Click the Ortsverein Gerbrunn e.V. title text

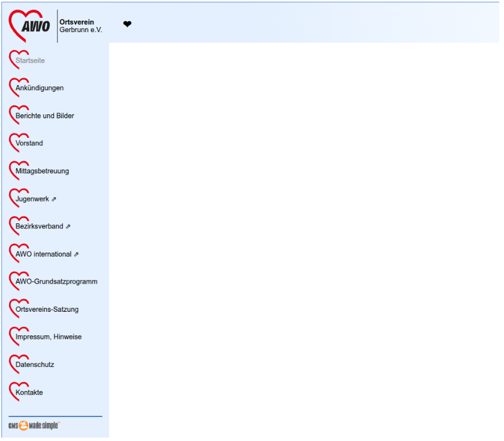tap(80, 26)
